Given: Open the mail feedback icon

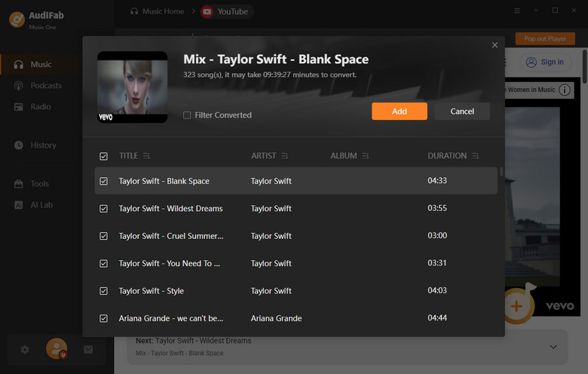Looking at the screenshot, I should [88, 350].
